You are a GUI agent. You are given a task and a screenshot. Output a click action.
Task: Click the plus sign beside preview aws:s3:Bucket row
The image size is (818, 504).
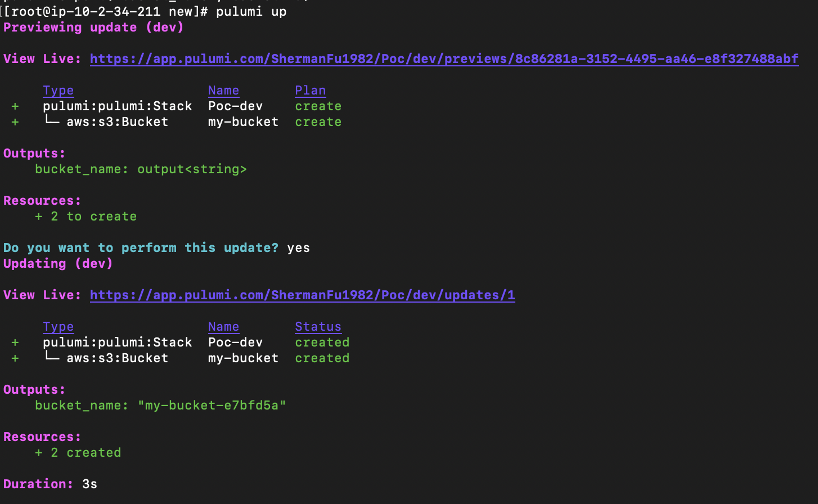[15, 122]
